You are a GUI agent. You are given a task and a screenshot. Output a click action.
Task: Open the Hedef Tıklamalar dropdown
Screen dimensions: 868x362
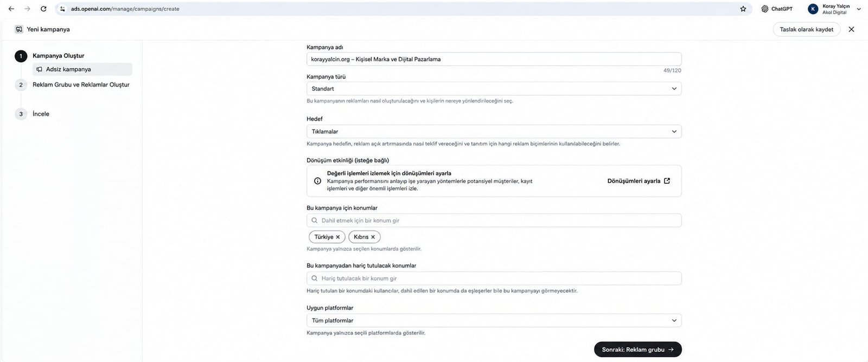[x=494, y=131]
